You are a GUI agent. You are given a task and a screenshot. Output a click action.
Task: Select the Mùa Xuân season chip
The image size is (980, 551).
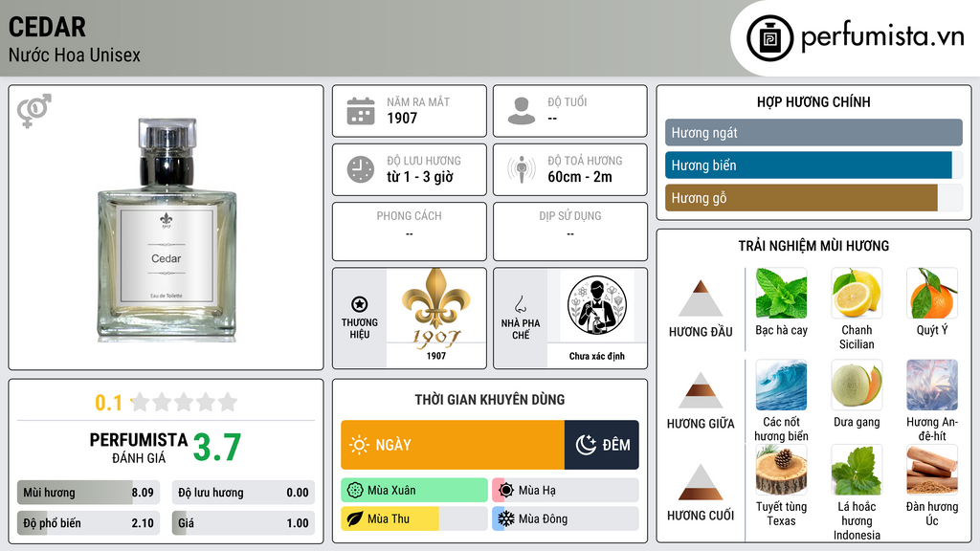point(414,491)
